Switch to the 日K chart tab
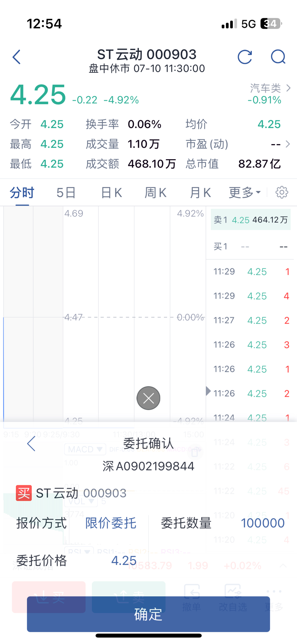Screen dimensions: 297x644 [111, 192]
